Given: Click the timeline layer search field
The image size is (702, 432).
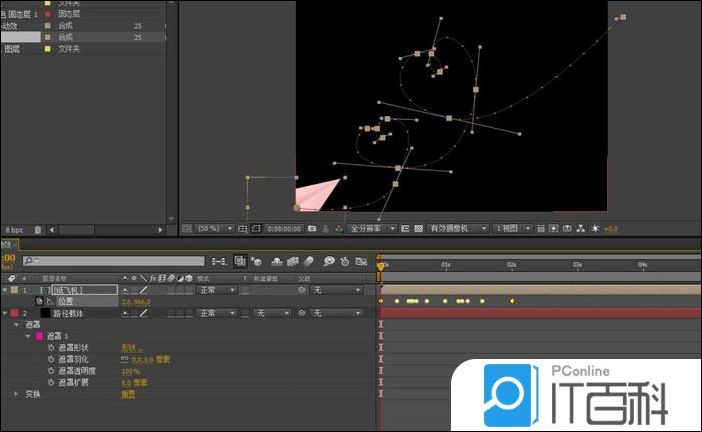Looking at the screenshot, I should click(120, 262).
